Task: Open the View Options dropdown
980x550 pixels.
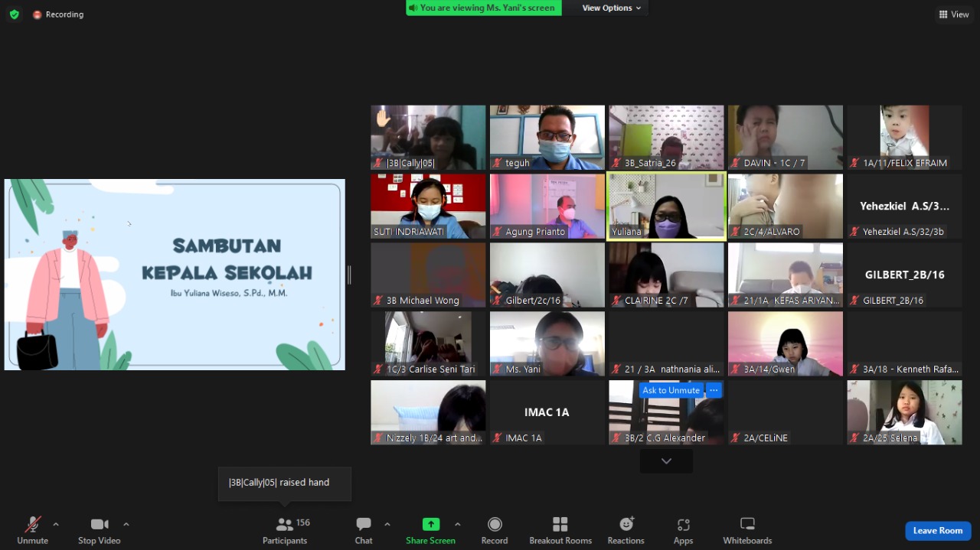Action: click(612, 8)
